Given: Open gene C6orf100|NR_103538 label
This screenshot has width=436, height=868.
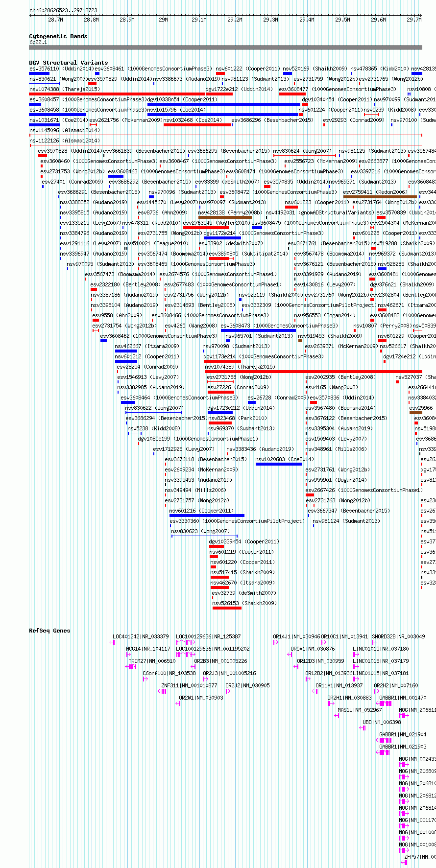Looking at the screenshot, I should (x=169, y=673).
